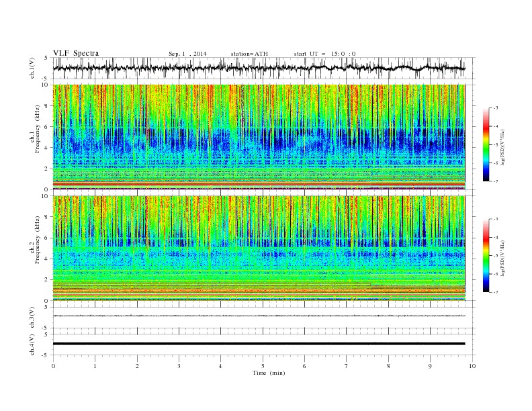Click the color scale bar beside the ch.1 spectrogram
The width and height of the screenshot is (532, 411).
pos(486,145)
